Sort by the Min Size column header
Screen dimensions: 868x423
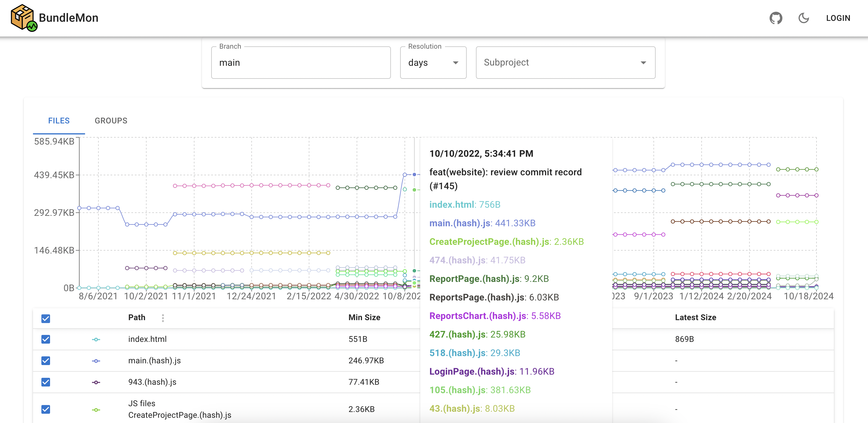click(x=364, y=318)
